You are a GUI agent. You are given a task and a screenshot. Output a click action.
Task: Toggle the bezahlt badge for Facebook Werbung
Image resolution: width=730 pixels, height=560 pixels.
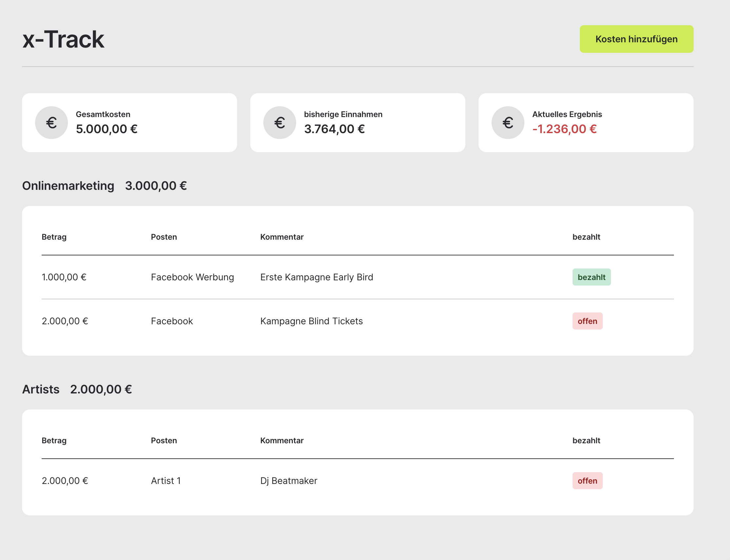[x=592, y=277]
